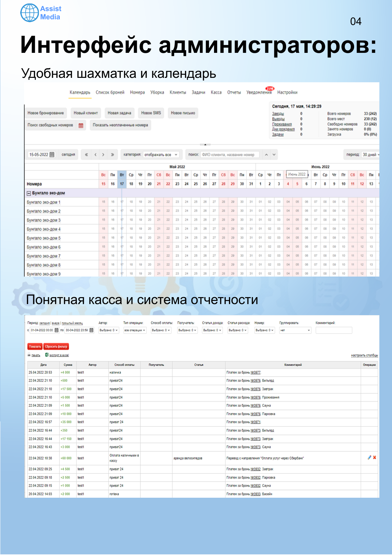
Task: Switch to the Уборка tab
Action: [x=157, y=92]
